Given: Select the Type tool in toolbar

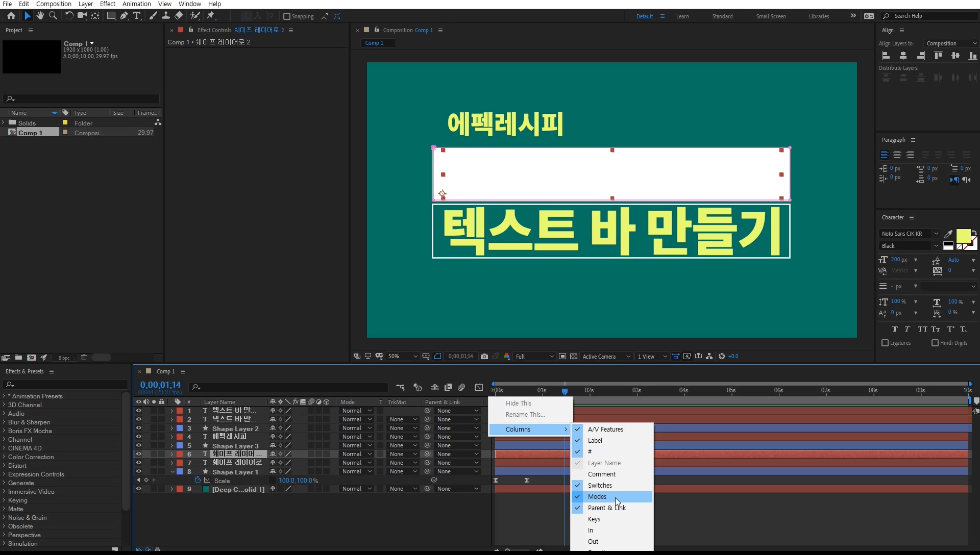Looking at the screenshot, I should click(x=137, y=16).
